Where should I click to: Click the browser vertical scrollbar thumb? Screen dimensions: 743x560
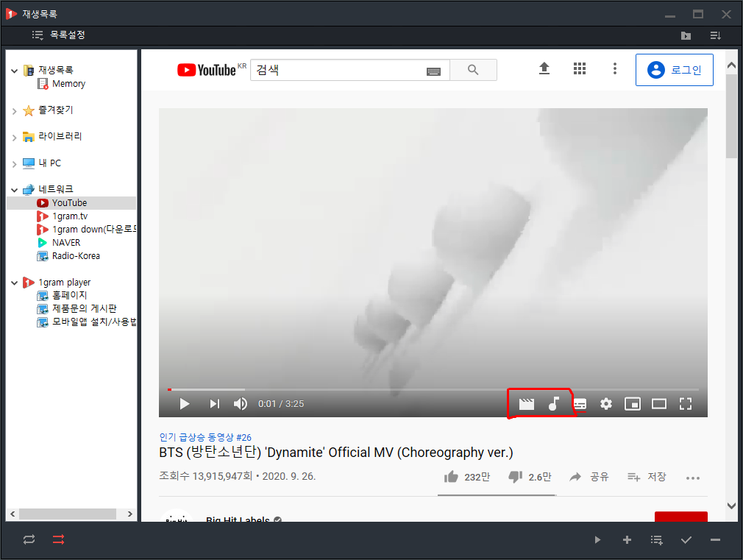click(731, 116)
